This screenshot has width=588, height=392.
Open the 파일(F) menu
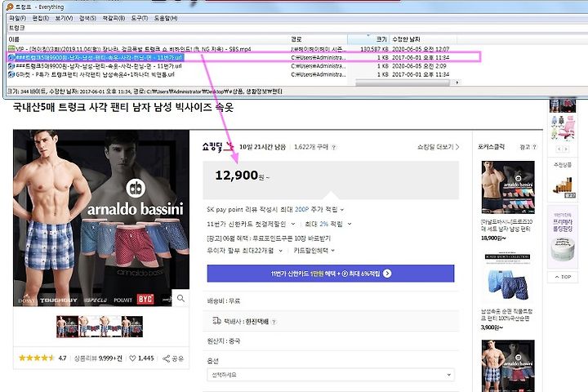[17, 18]
